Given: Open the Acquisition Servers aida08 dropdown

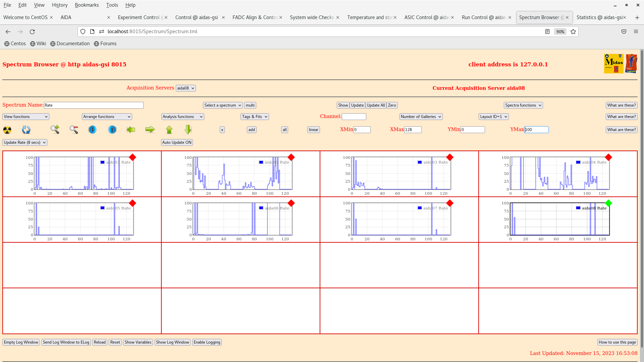Looking at the screenshot, I should (185, 88).
